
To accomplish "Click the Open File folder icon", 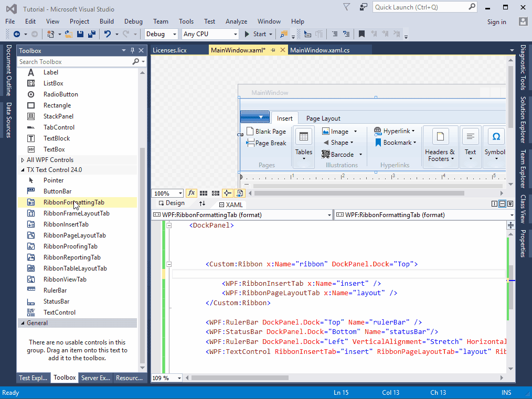I will pyautogui.click(x=69, y=34).
